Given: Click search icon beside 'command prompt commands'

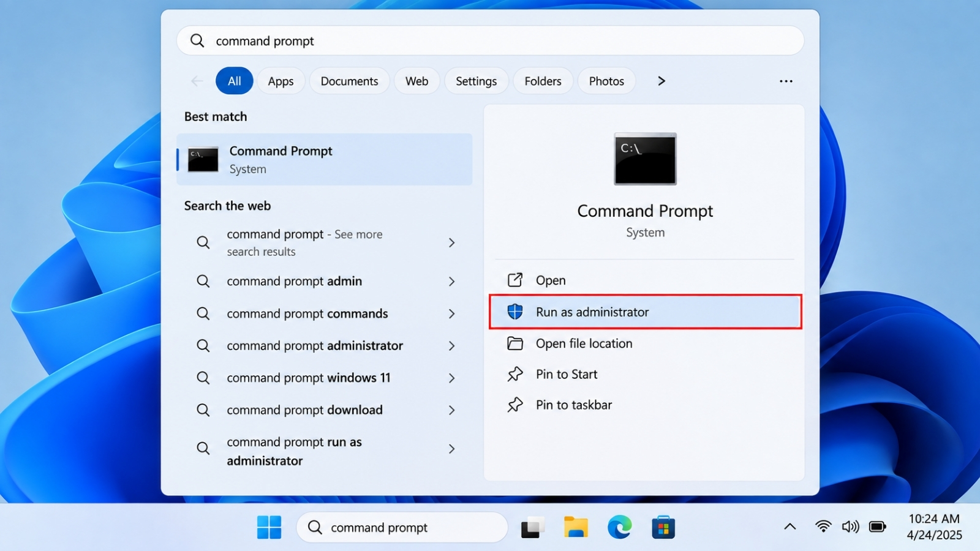Looking at the screenshot, I should [x=203, y=313].
